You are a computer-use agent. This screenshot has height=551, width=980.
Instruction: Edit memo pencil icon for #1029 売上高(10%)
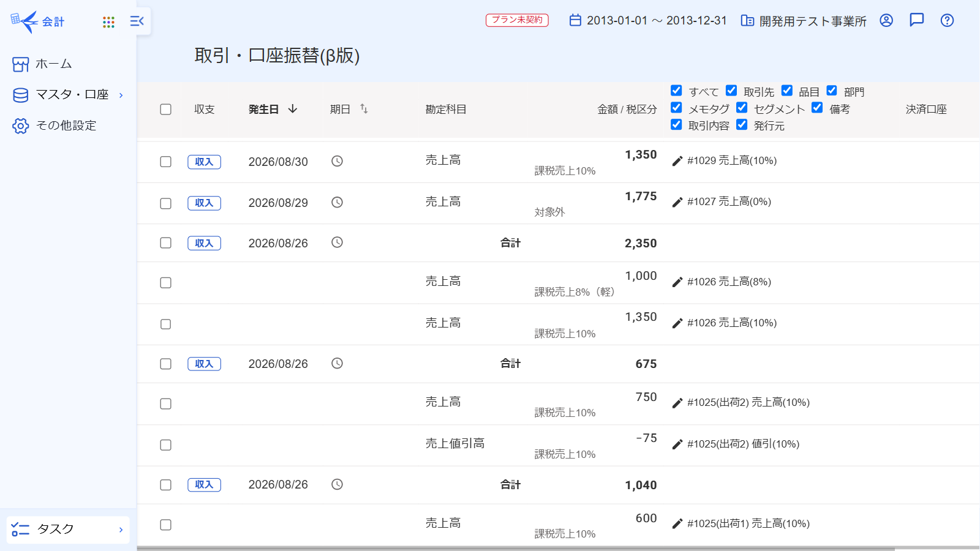tap(677, 161)
